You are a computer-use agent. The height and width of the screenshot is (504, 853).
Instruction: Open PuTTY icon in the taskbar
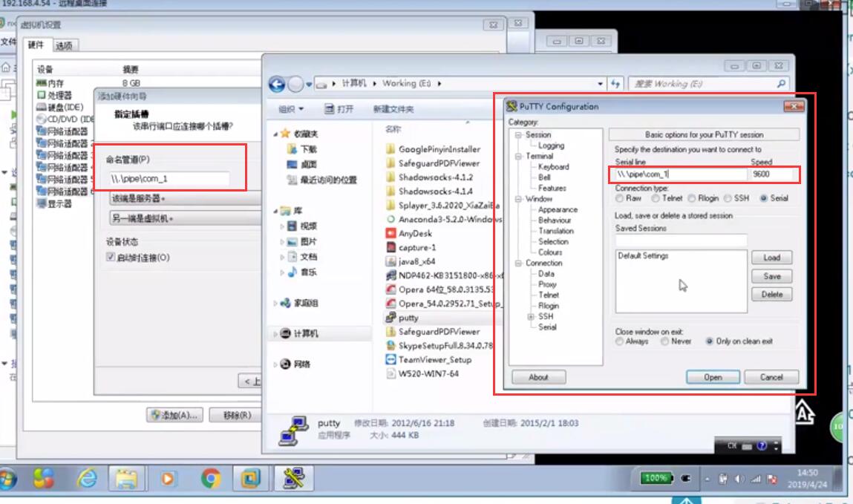click(x=293, y=479)
